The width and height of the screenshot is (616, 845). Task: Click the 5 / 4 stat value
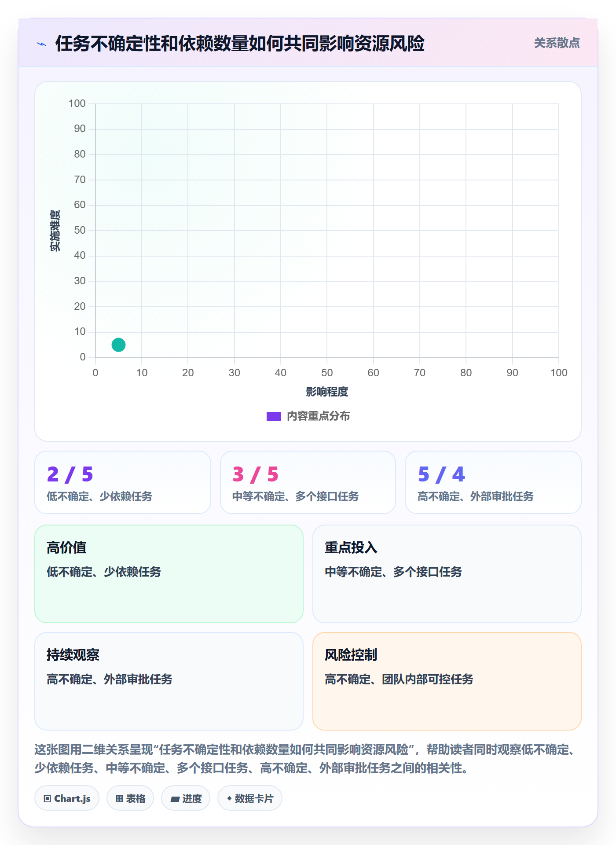point(441,474)
